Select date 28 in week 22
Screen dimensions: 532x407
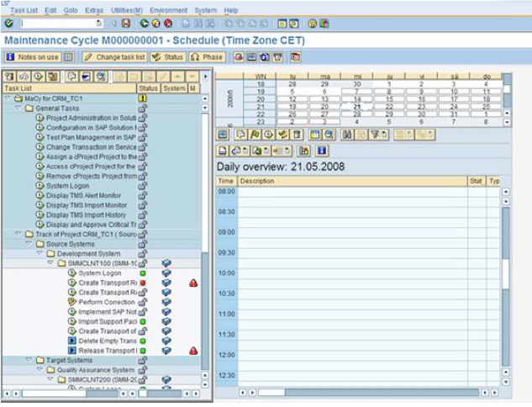(x=357, y=114)
